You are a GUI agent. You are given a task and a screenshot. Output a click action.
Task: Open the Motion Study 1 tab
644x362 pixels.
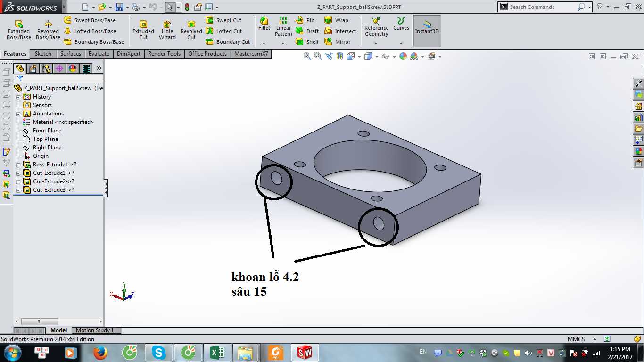[x=95, y=330]
